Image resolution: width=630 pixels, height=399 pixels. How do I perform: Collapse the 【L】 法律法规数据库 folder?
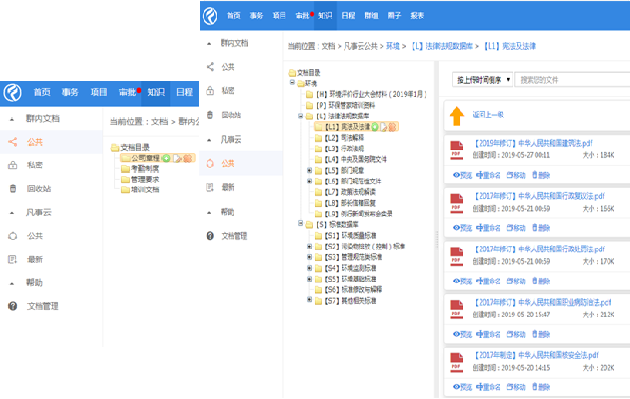[x=300, y=116]
